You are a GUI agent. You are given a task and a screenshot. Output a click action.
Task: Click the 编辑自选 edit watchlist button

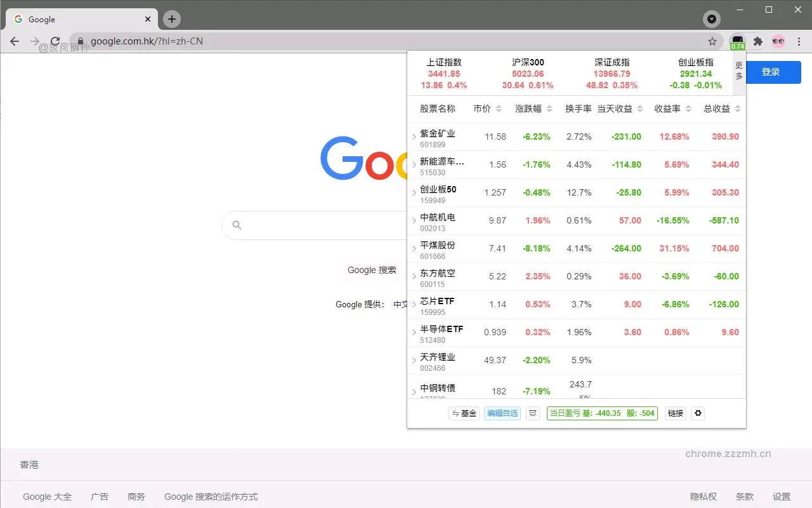coord(502,413)
